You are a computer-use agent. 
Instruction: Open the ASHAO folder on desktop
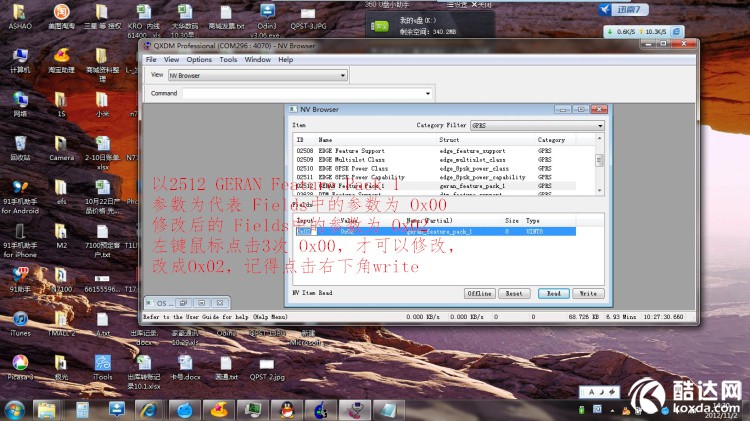20,17
